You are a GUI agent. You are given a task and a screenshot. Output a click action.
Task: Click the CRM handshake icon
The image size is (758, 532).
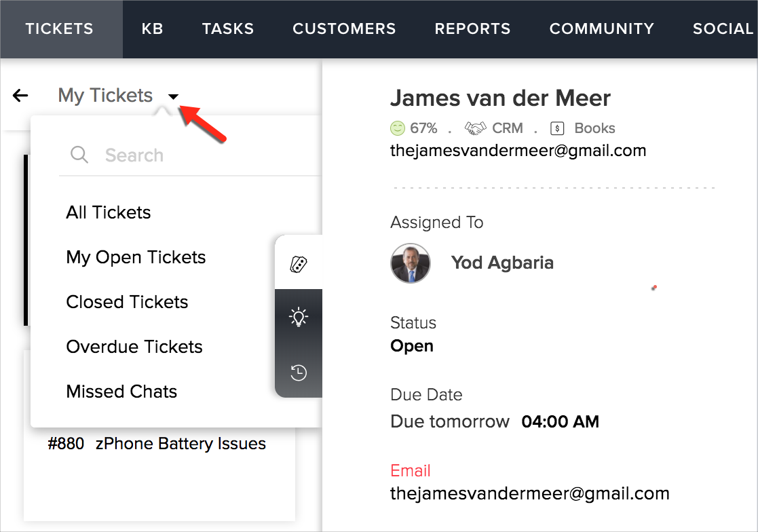(475, 128)
